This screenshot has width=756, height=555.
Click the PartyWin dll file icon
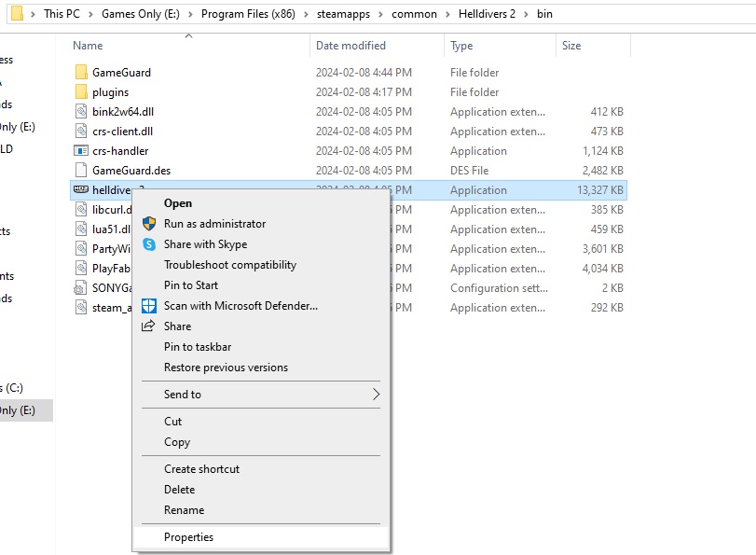point(81,248)
